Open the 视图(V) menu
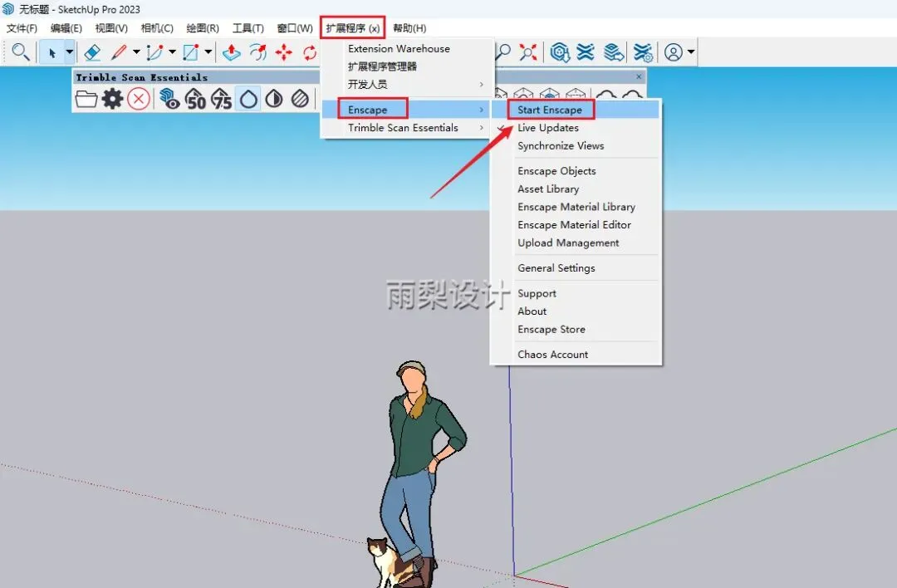 coord(111,28)
